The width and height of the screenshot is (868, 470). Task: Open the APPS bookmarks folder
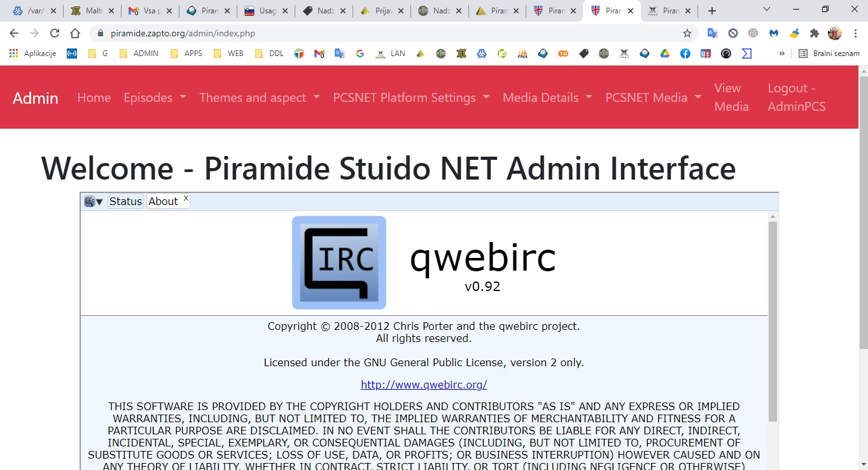point(186,53)
